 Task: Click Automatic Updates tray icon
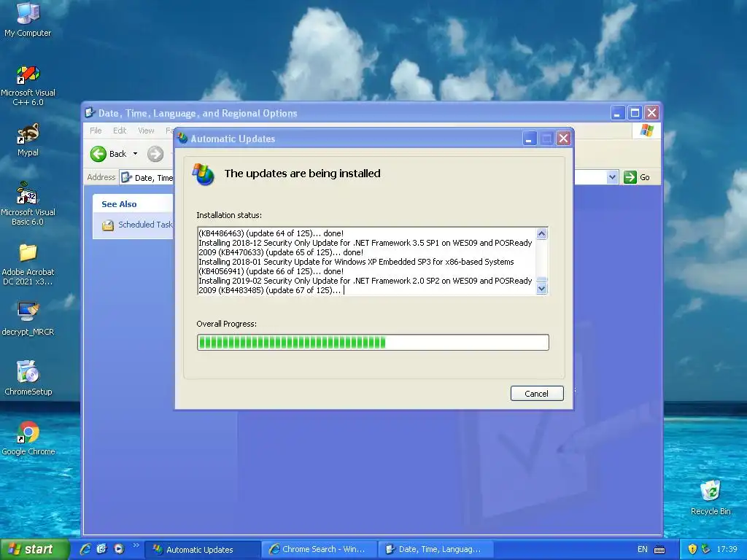705,549
